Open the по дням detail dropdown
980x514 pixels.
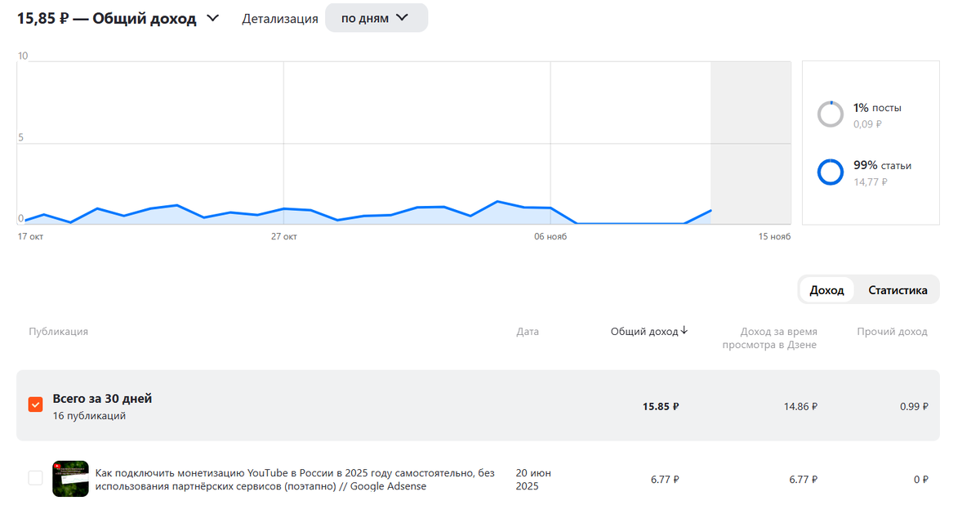pos(376,18)
